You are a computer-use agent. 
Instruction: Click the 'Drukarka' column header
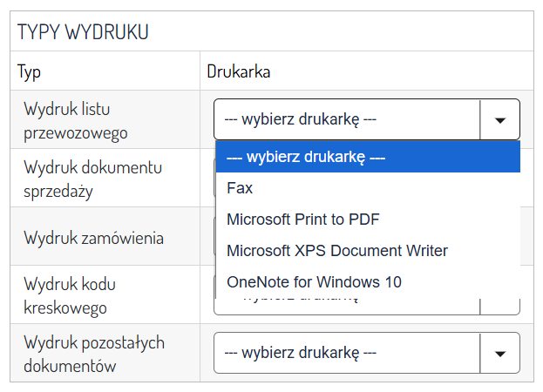(x=238, y=72)
